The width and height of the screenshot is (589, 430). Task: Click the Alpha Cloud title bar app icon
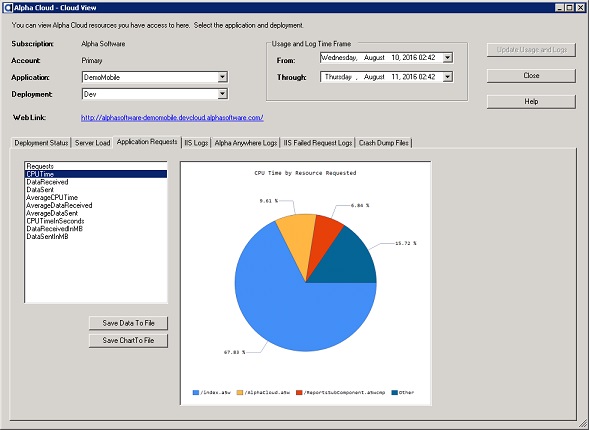click(8, 8)
